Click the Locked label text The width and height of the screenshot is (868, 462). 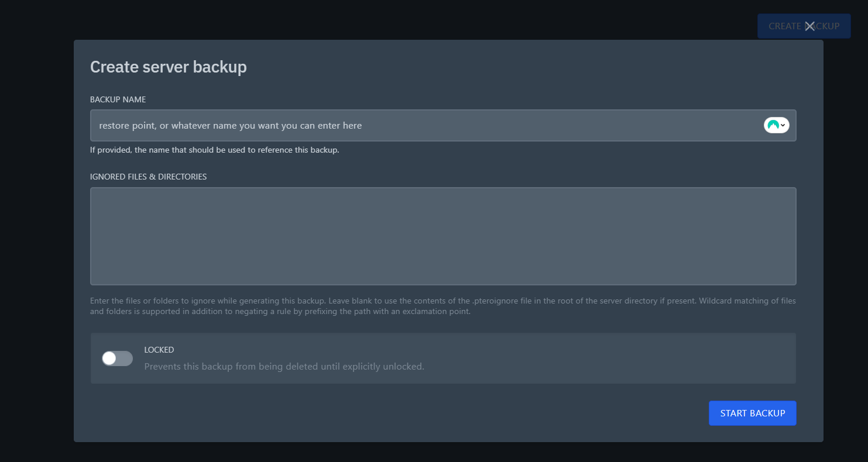click(x=159, y=350)
